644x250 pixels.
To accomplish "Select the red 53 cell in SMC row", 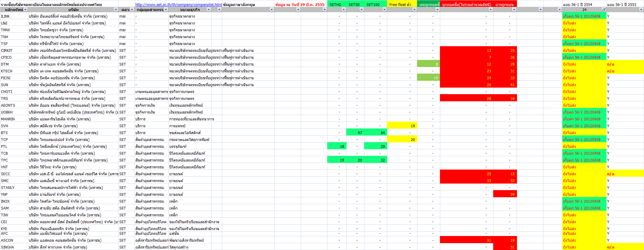I will pyautogui.click(x=505, y=181).
